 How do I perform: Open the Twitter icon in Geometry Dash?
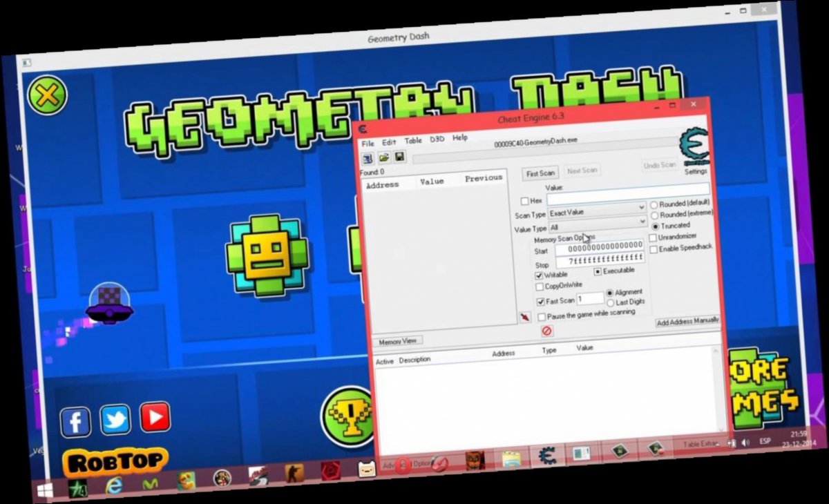(x=115, y=420)
